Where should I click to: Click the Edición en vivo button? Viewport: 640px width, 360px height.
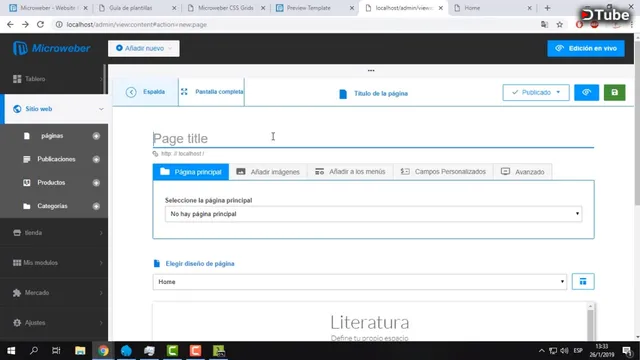coord(586,48)
